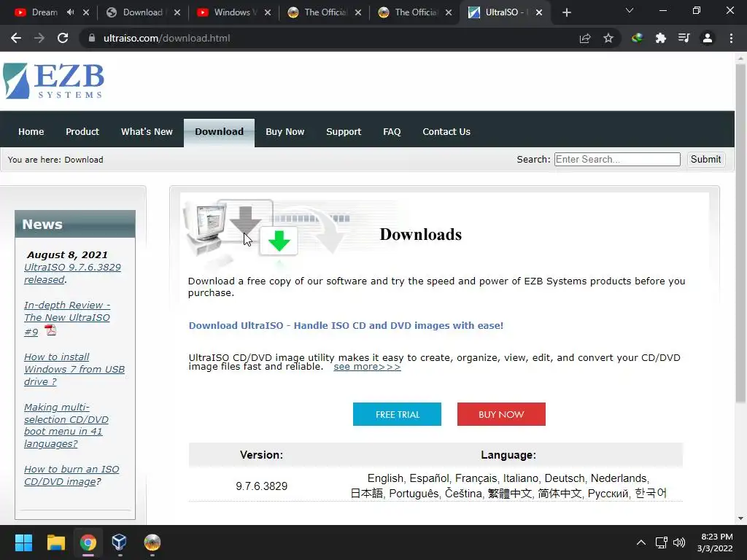This screenshot has height=560, width=747.
Task: Select the Download navigation item
Action: 219,132
